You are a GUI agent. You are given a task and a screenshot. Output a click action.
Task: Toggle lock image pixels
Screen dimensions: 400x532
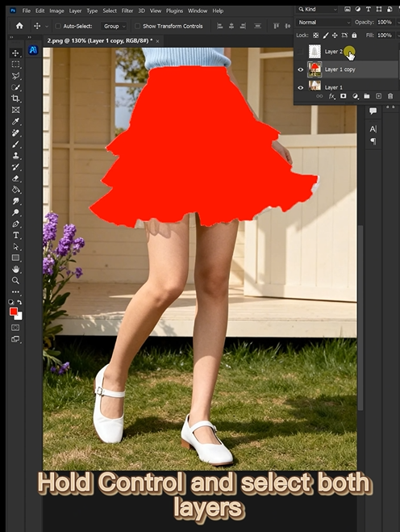pos(326,36)
